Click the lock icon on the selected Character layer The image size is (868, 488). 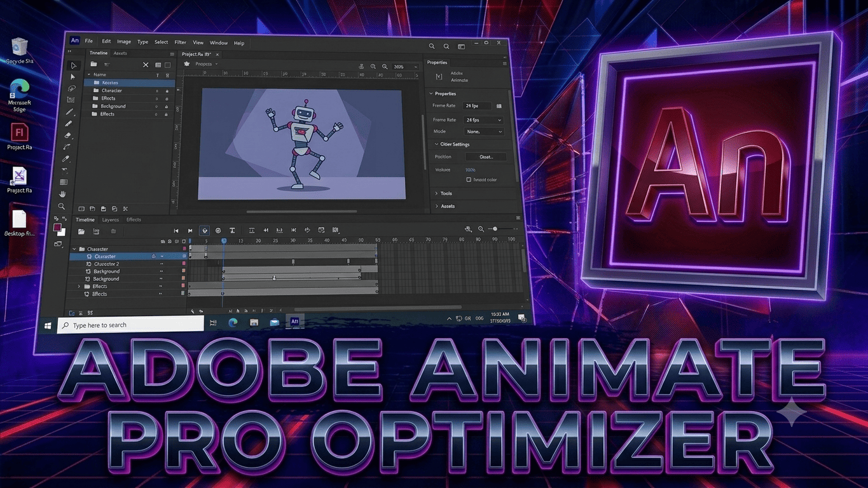coord(153,256)
